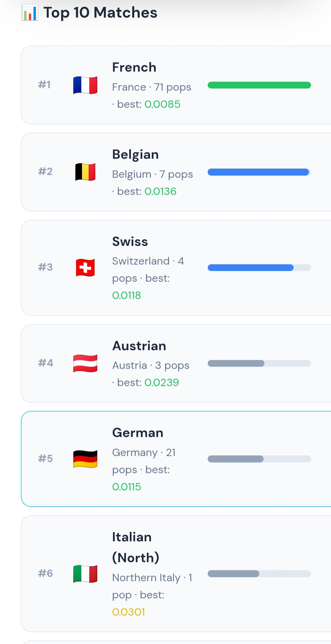Viewport: 331px width, 644px height.
Task: Select the German match title
Action: pos(138,433)
